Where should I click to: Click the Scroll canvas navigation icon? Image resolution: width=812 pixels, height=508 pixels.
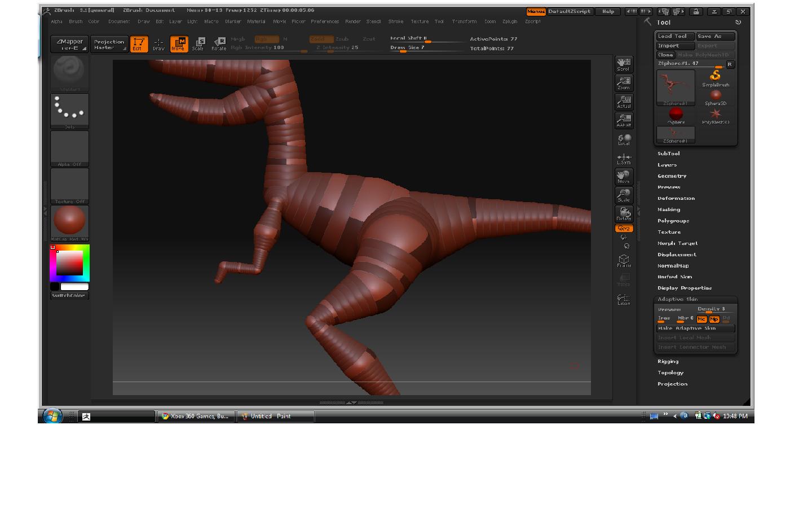coord(623,64)
